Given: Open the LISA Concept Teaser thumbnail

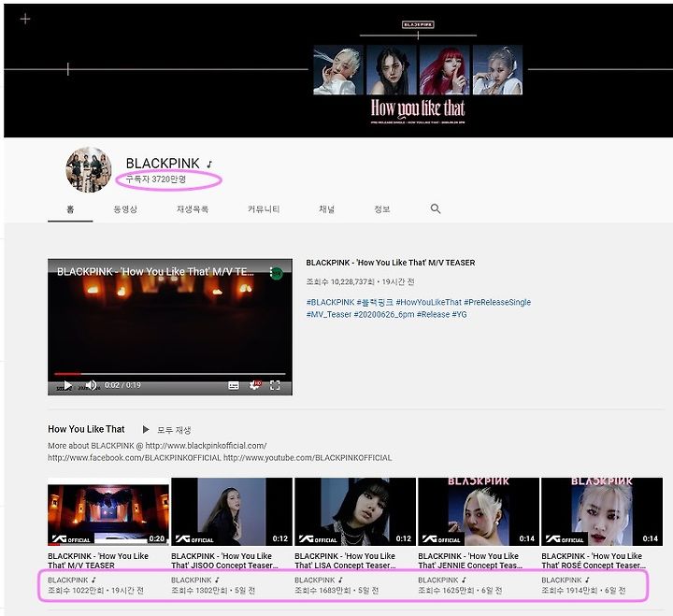Looking at the screenshot, I should (355, 511).
